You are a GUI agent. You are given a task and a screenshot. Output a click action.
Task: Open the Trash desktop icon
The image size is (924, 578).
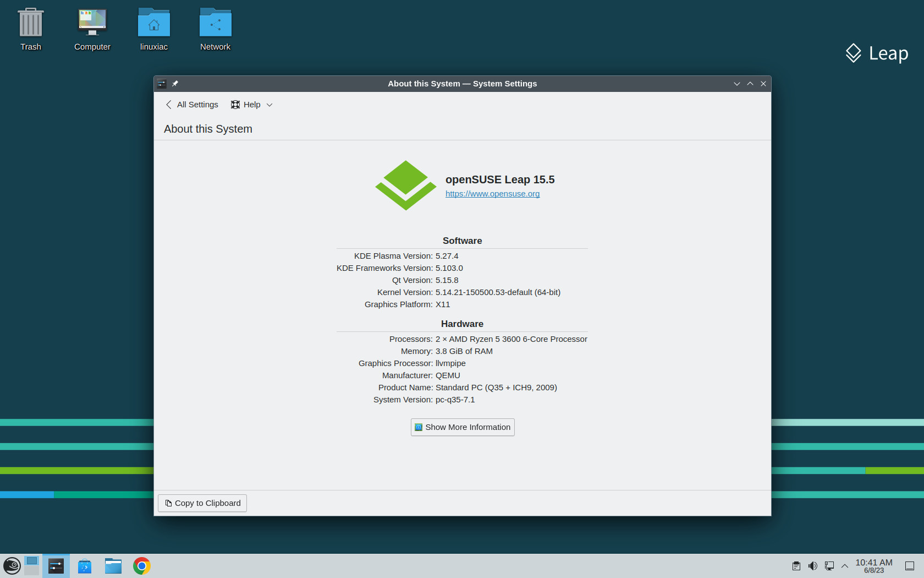(x=31, y=30)
